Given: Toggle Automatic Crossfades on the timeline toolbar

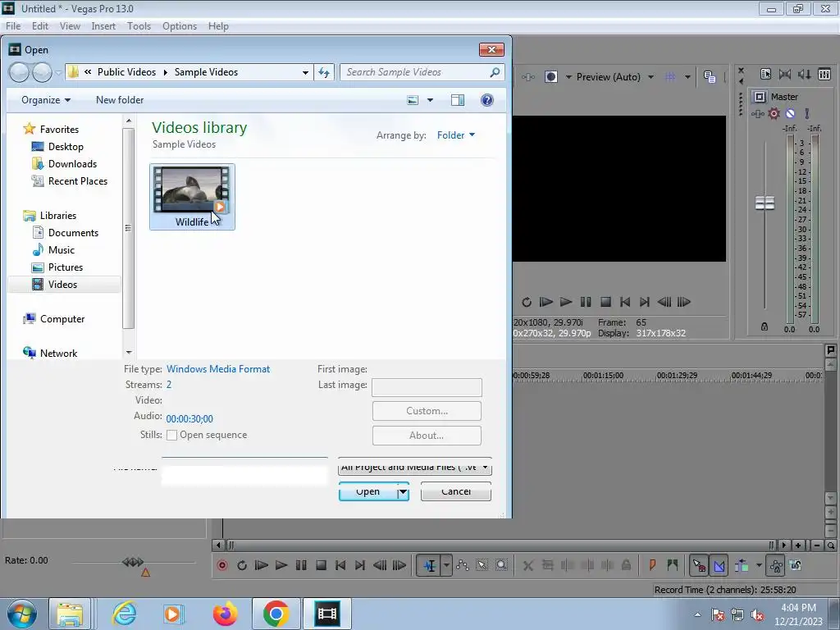Looking at the screenshot, I should click(719, 565).
